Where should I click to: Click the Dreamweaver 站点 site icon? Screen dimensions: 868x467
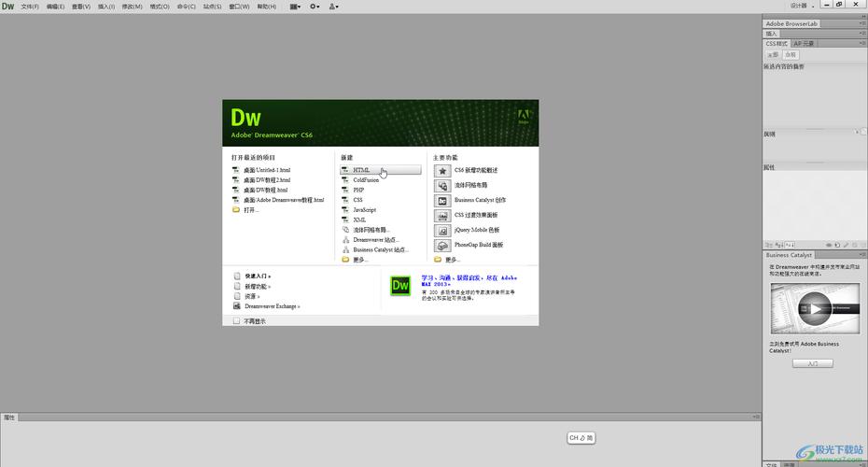(346, 240)
